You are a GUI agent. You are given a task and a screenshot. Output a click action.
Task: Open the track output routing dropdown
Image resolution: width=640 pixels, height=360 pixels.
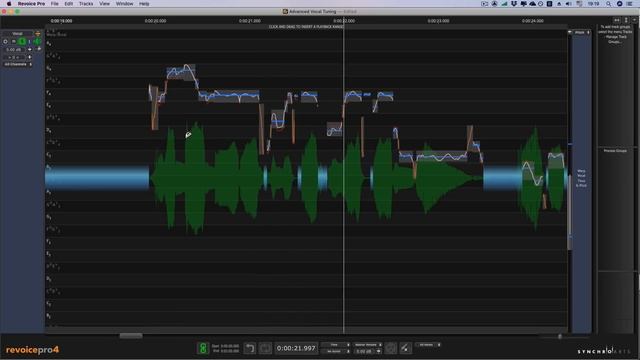(17, 57)
